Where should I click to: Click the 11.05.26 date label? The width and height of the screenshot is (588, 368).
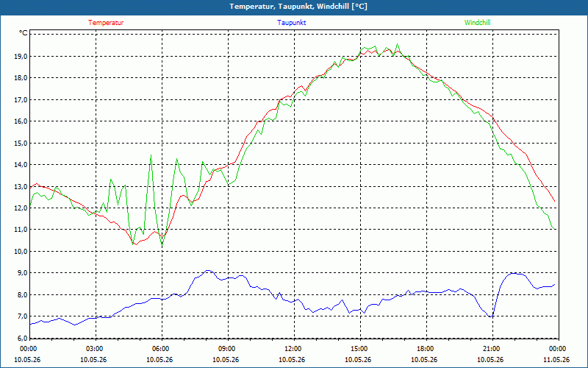(556, 360)
